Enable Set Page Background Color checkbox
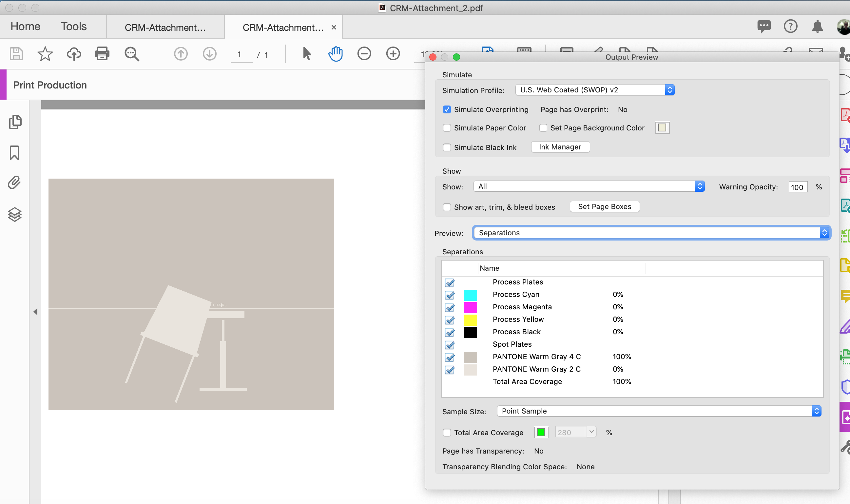 pos(543,128)
